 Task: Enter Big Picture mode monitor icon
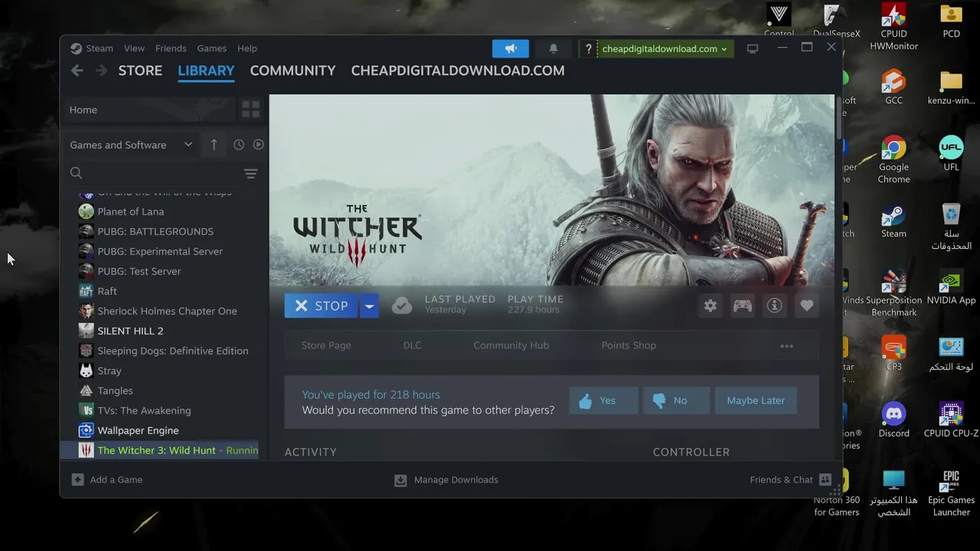tap(753, 48)
